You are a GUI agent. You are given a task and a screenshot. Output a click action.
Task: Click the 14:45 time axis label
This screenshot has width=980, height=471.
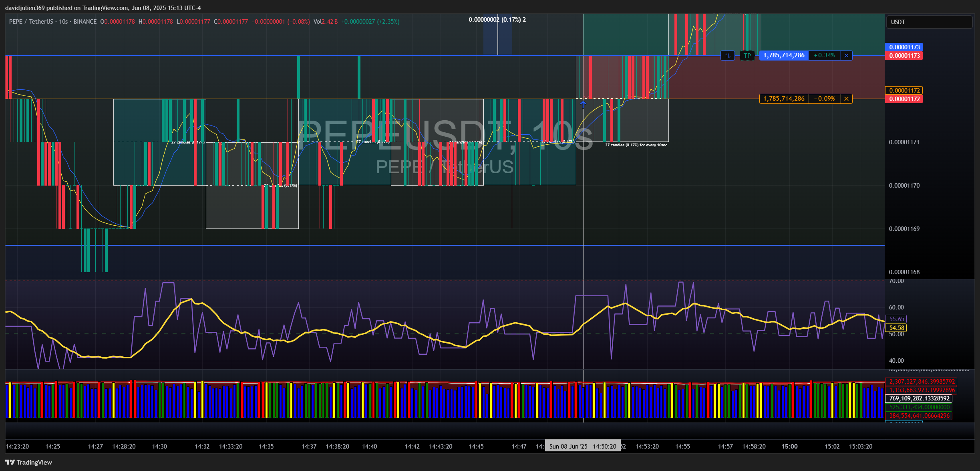pyautogui.click(x=476, y=447)
